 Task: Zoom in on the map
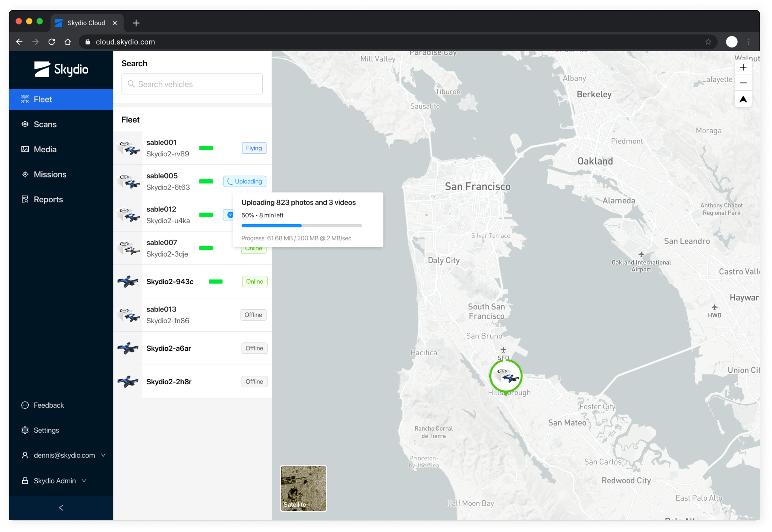click(x=743, y=67)
